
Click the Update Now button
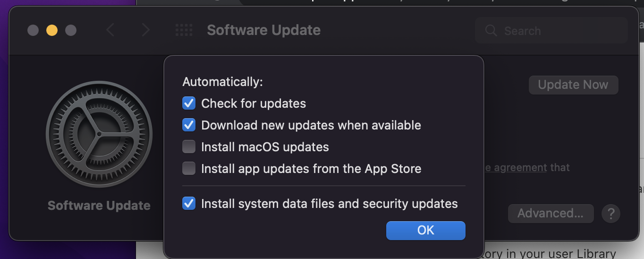[x=573, y=85]
